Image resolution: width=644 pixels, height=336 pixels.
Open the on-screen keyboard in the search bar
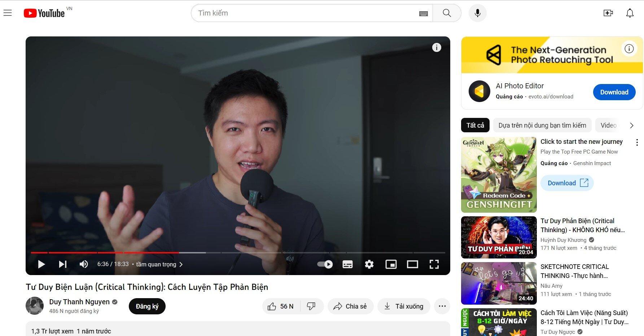(x=423, y=13)
